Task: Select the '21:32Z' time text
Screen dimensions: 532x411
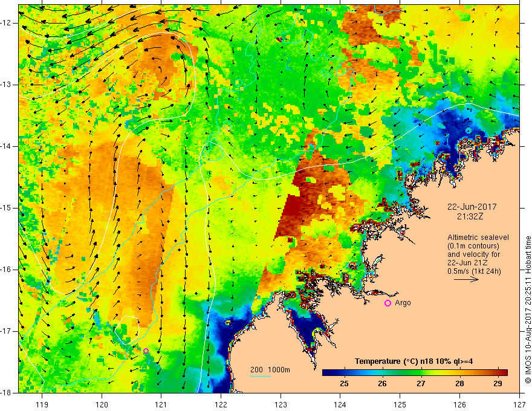Action: (470, 216)
